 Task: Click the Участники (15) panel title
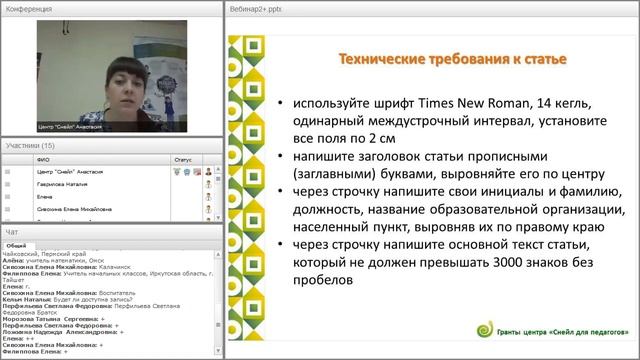point(30,146)
